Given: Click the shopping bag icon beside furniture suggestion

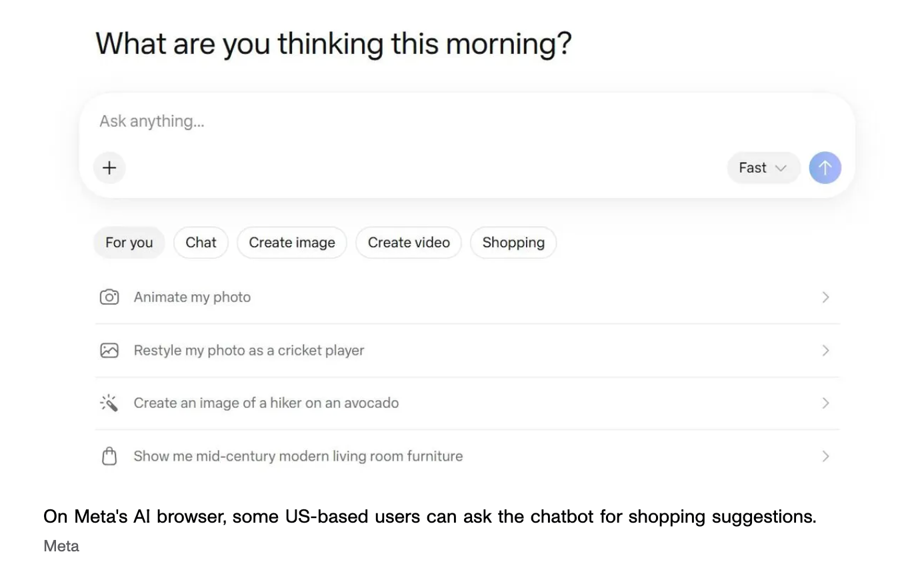Looking at the screenshot, I should pyautogui.click(x=109, y=456).
